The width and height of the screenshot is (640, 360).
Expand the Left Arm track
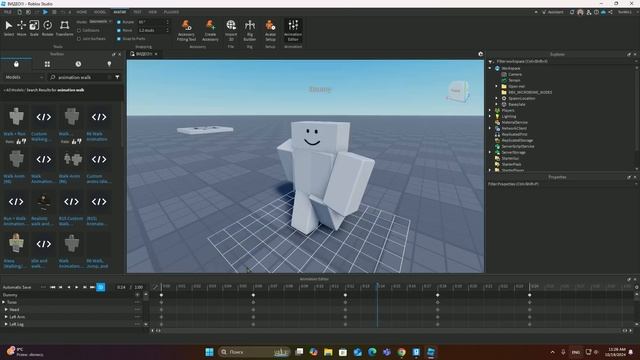pos(6,317)
